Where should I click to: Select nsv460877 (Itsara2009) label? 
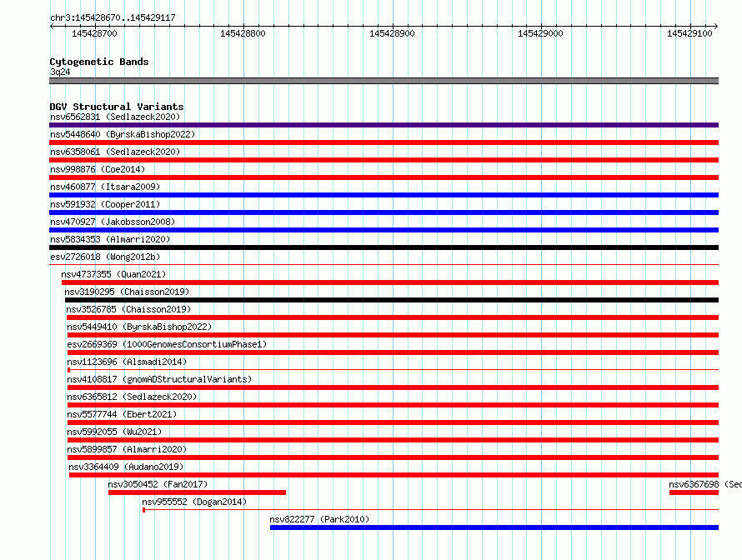click(x=105, y=187)
